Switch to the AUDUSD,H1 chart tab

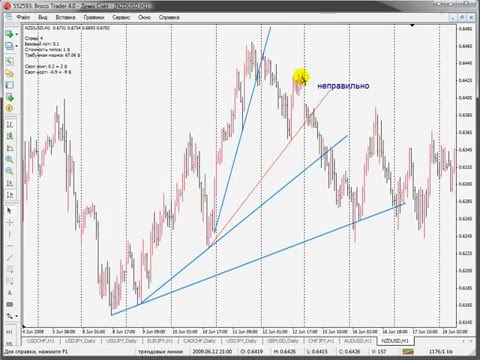(x=358, y=341)
